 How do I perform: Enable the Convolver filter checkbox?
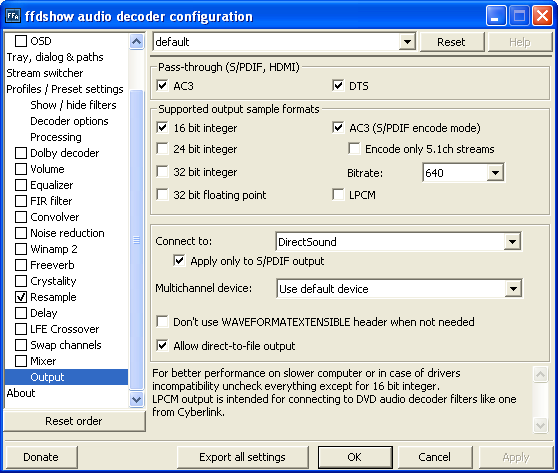21,217
